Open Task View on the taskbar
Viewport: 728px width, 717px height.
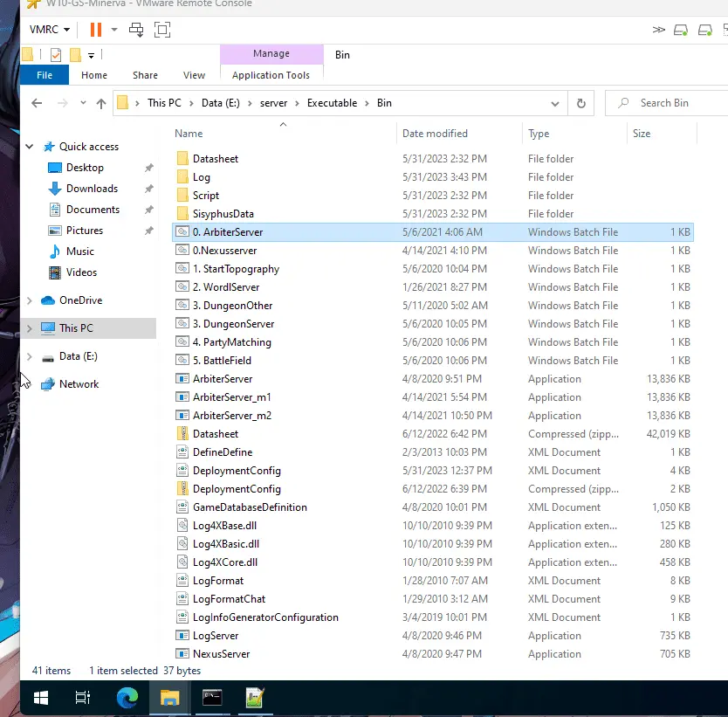pos(83,698)
